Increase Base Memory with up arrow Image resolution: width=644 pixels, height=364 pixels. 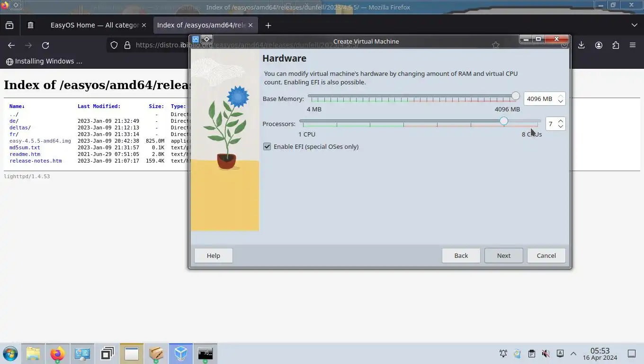click(561, 96)
